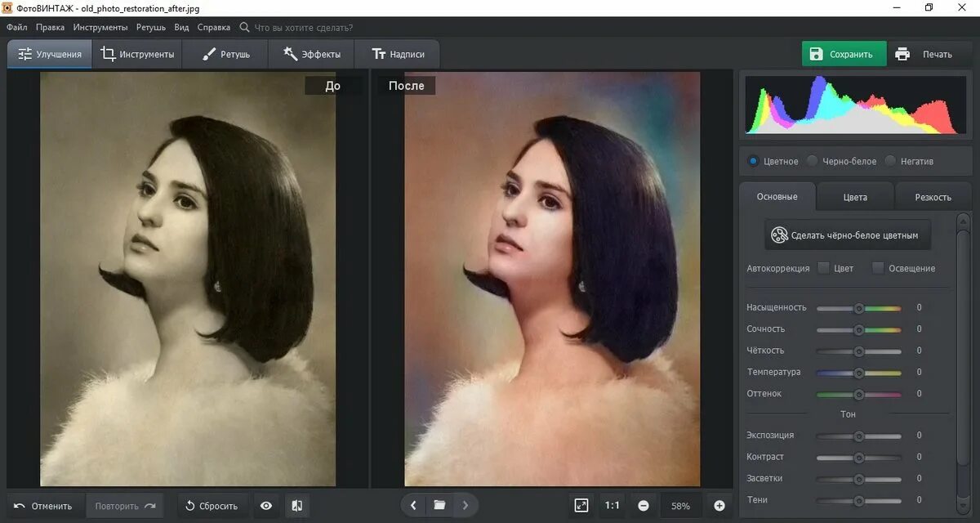Screen dimensions: 980x523
Task: Enable the Цвет autocorrection checkbox
Action: pos(823,268)
